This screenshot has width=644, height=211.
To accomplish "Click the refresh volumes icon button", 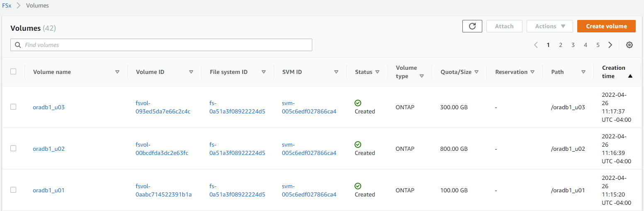I will pyautogui.click(x=472, y=26).
